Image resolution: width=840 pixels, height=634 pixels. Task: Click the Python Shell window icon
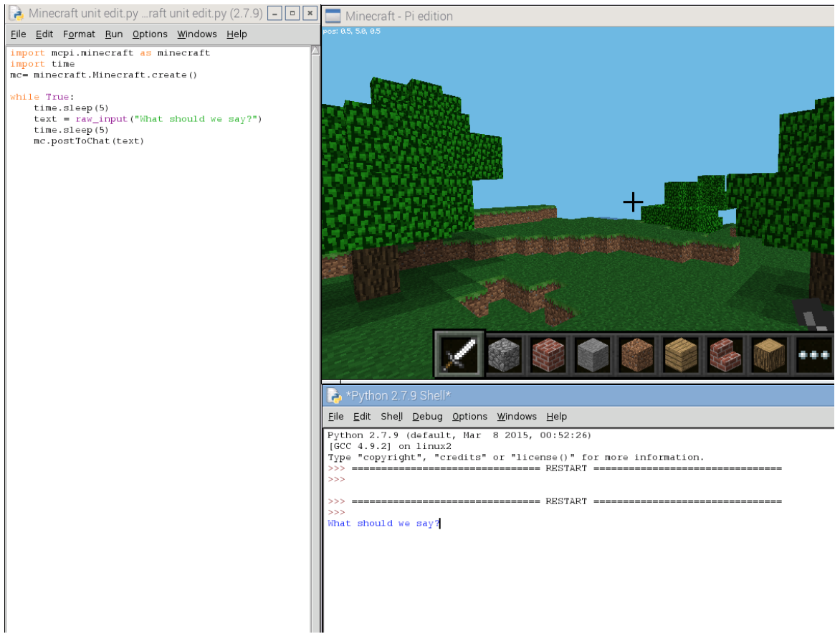pos(334,396)
